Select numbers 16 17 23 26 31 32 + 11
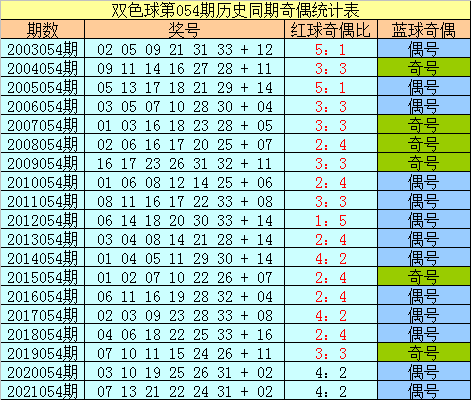 185,163
